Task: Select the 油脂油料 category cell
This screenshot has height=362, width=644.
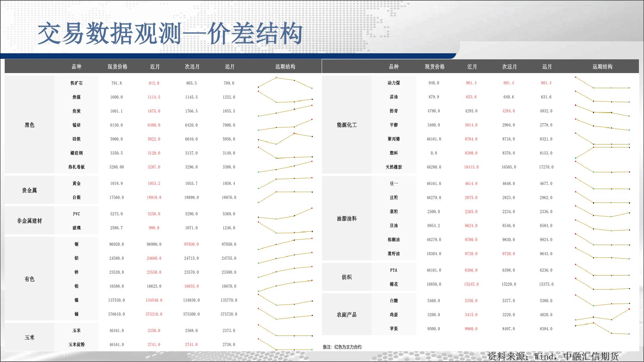Action: [x=346, y=219]
